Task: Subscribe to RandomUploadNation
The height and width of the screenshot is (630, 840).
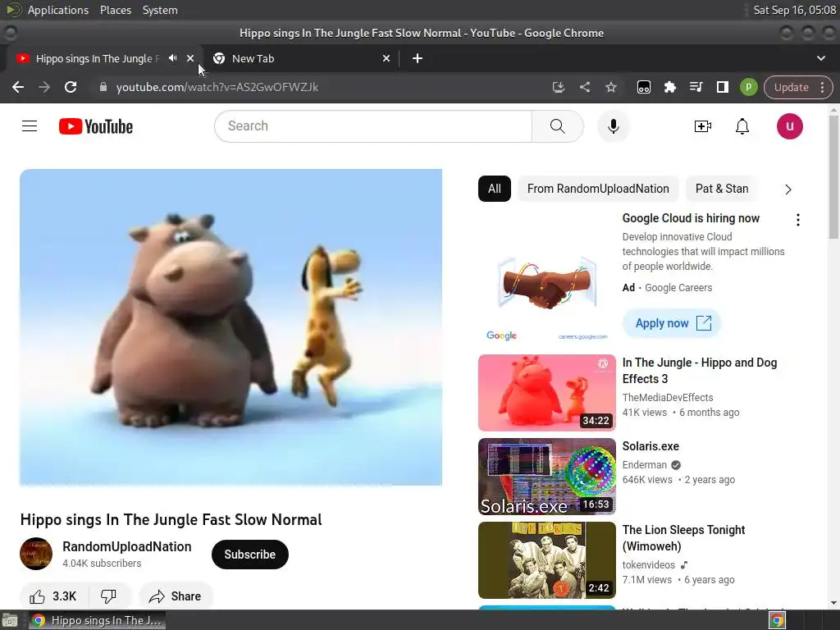Action: (249, 555)
